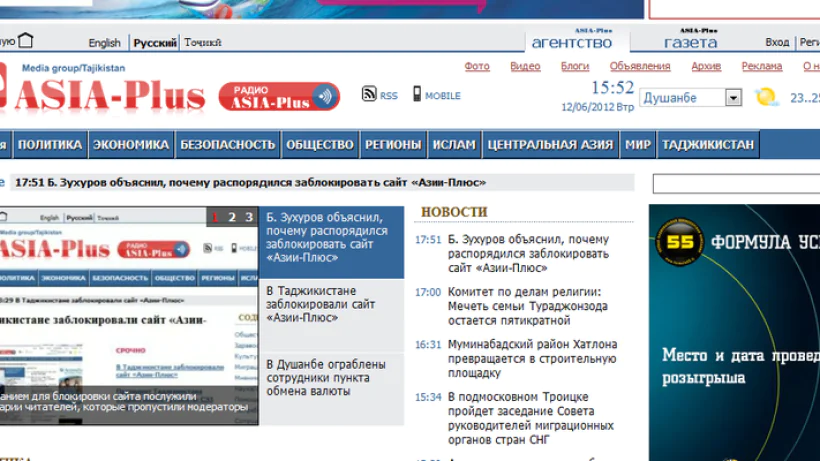820x461 pixels.
Task: Open the ПОЛИТИКА menu section
Action: (50, 145)
